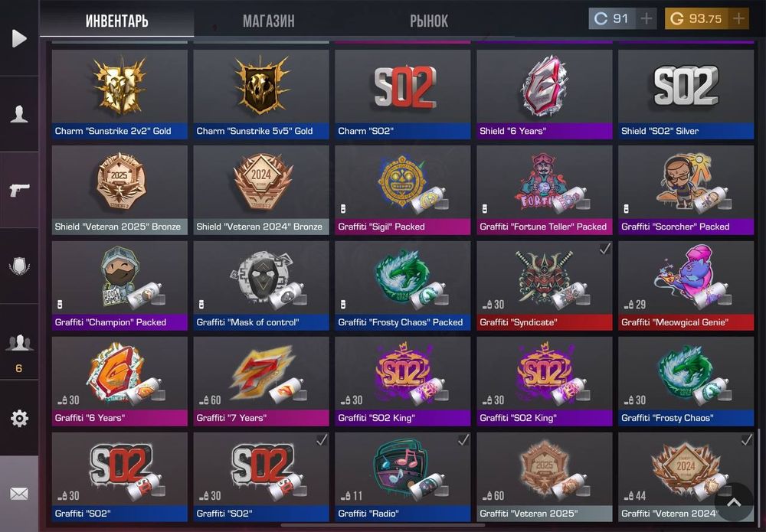The width and height of the screenshot is (766, 532).
Task: Select Charm "Sunstrike 2v2" Gold item
Action: tap(119, 94)
